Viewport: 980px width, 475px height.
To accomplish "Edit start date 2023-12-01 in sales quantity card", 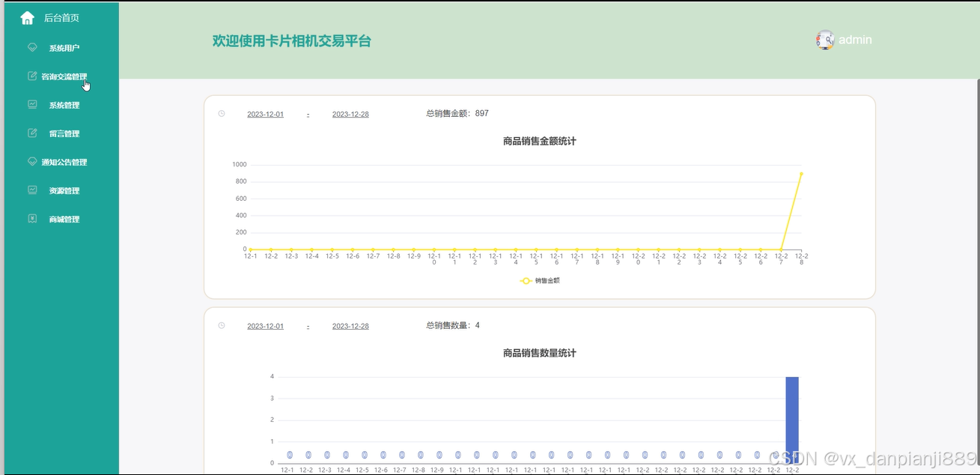I will tap(266, 326).
